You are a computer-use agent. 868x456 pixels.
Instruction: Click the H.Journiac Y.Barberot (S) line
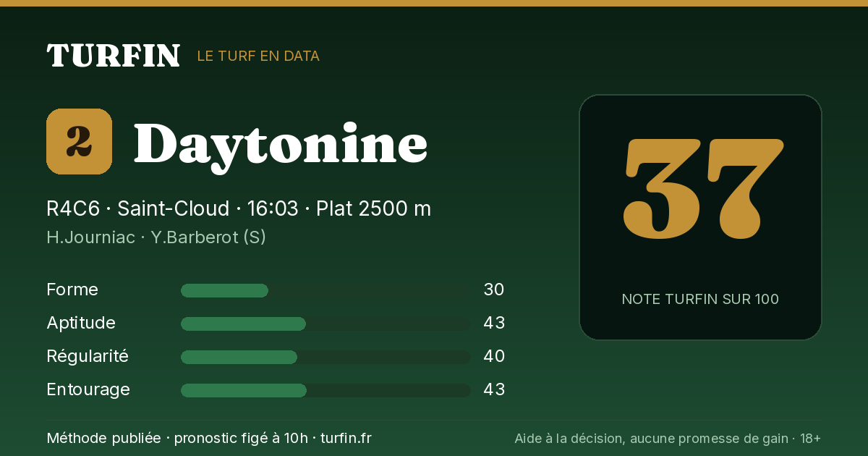[x=156, y=237]
